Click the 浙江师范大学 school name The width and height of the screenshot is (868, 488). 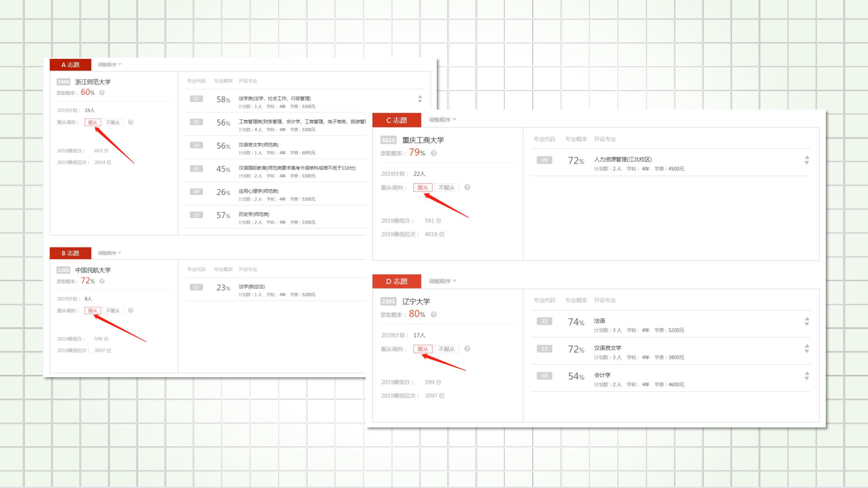[x=93, y=82]
